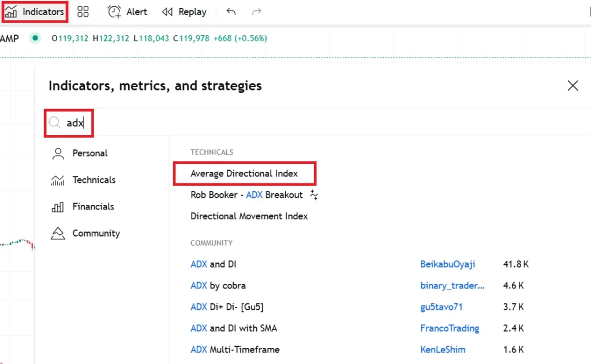Click the 1.6 K likes count
Screen dimensions: 591x364
pos(513,350)
